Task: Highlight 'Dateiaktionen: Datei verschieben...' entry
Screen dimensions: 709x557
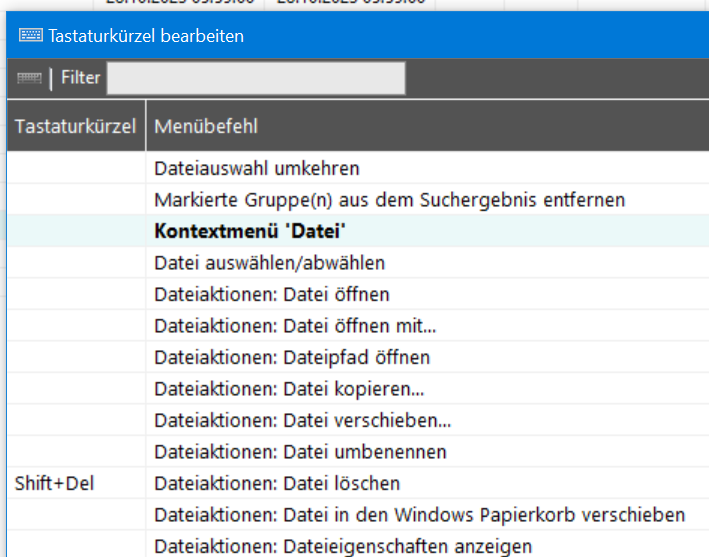Action: [x=302, y=420]
